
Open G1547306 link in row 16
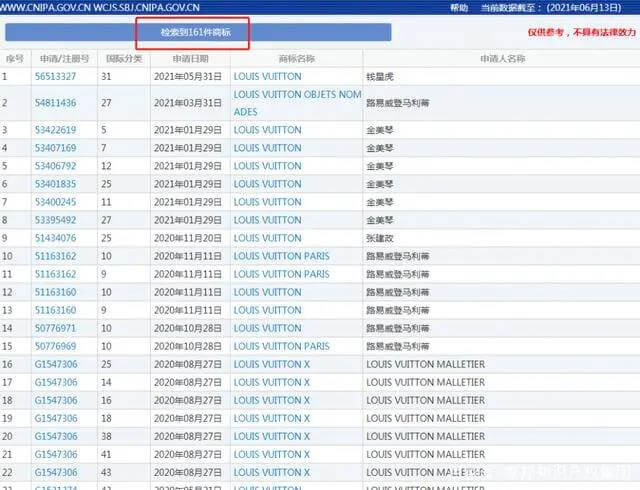click(56, 364)
